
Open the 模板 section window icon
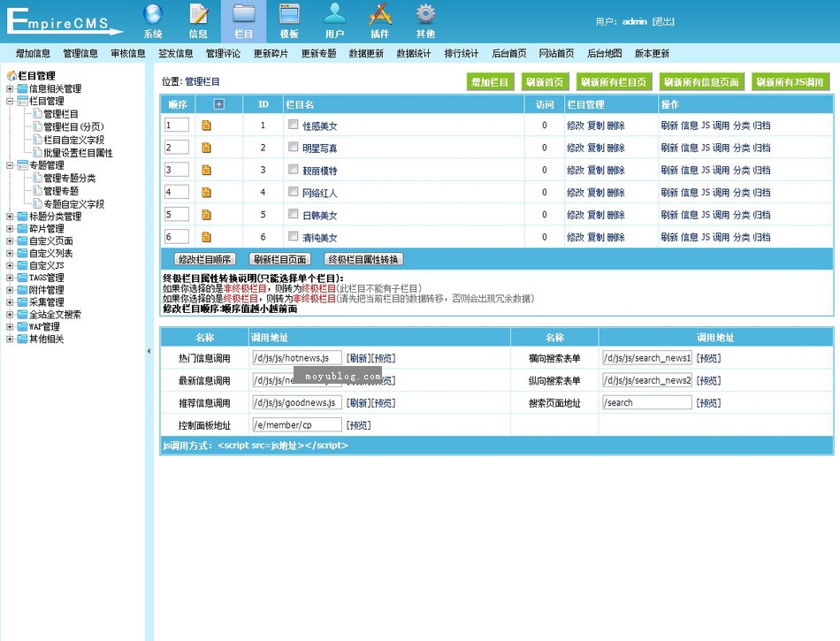tap(289, 14)
